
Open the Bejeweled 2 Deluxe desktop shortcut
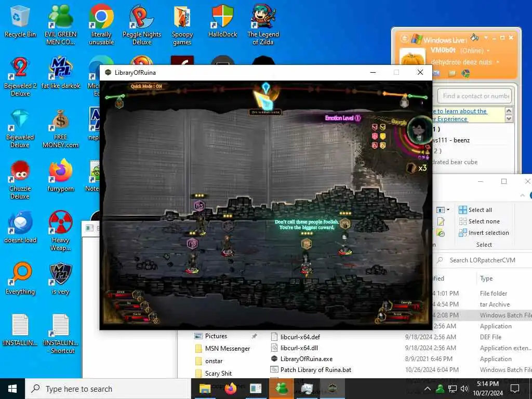20,76
